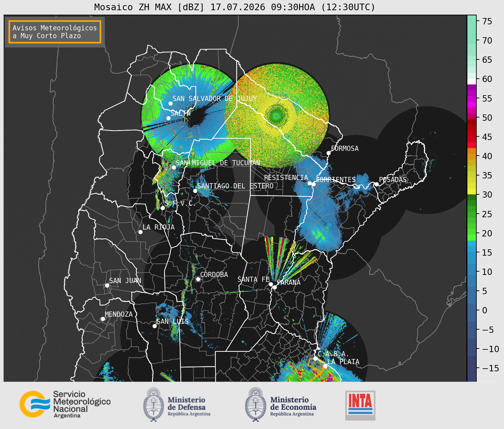This screenshot has height=429, width=504.
Task: Click the 60 dBZ white color band
Action: pyautogui.click(x=472, y=81)
